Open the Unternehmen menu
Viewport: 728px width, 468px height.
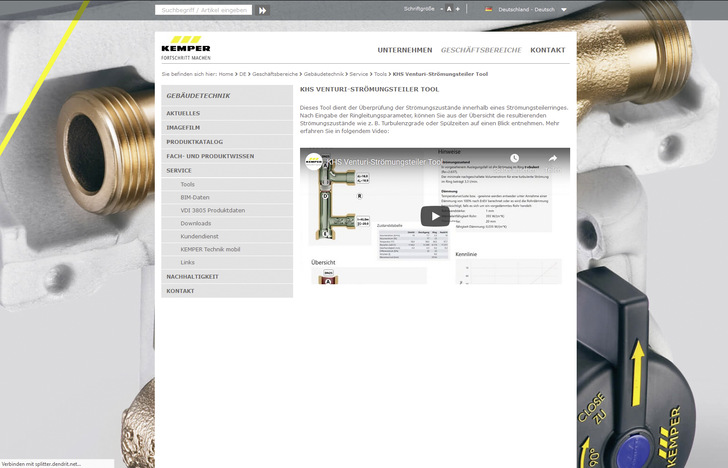405,50
